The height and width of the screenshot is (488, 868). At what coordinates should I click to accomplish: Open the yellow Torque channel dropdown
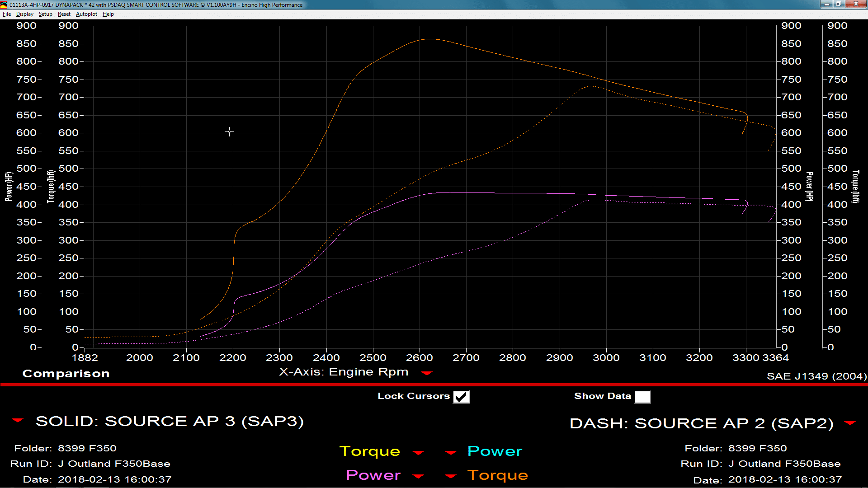point(418,452)
